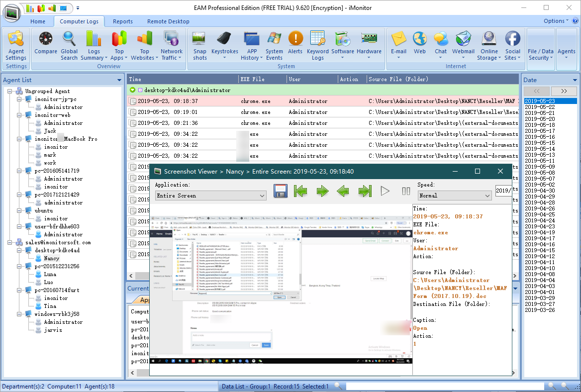Click the Hardware ribbon icon
The height and width of the screenshot is (392, 581).
369,45
